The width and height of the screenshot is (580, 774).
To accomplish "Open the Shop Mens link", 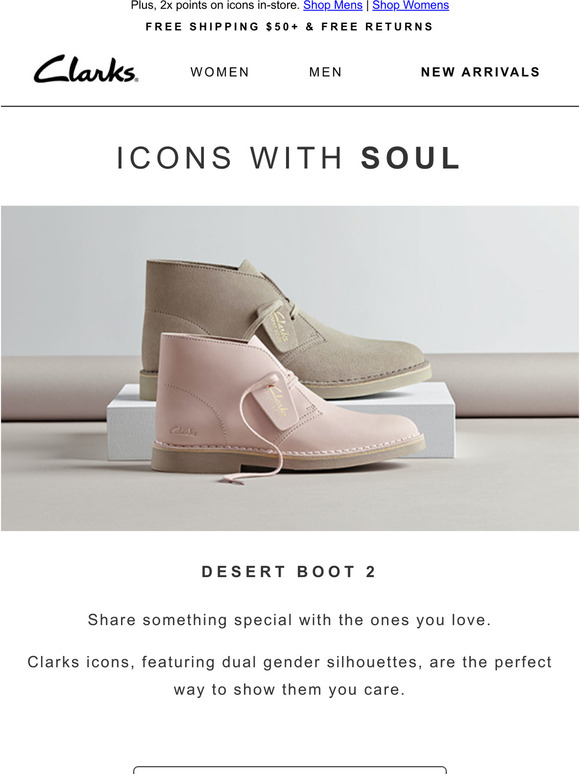I will pyautogui.click(x=333, y=5).
